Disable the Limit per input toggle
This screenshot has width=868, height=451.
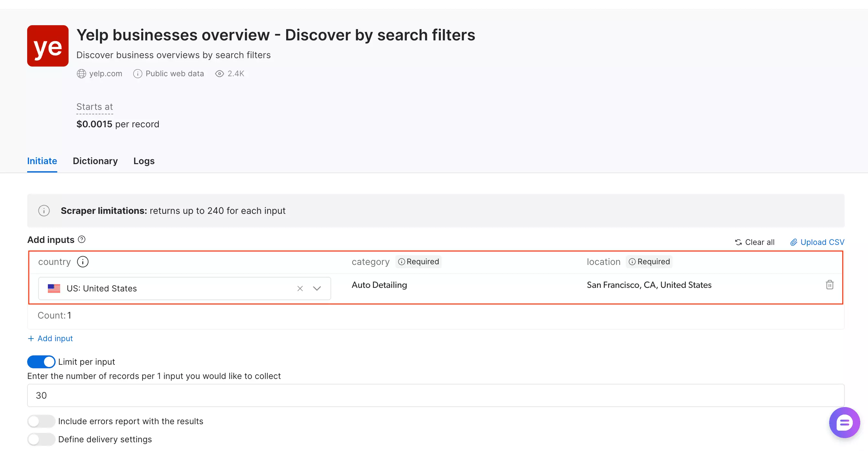point(41,362)
